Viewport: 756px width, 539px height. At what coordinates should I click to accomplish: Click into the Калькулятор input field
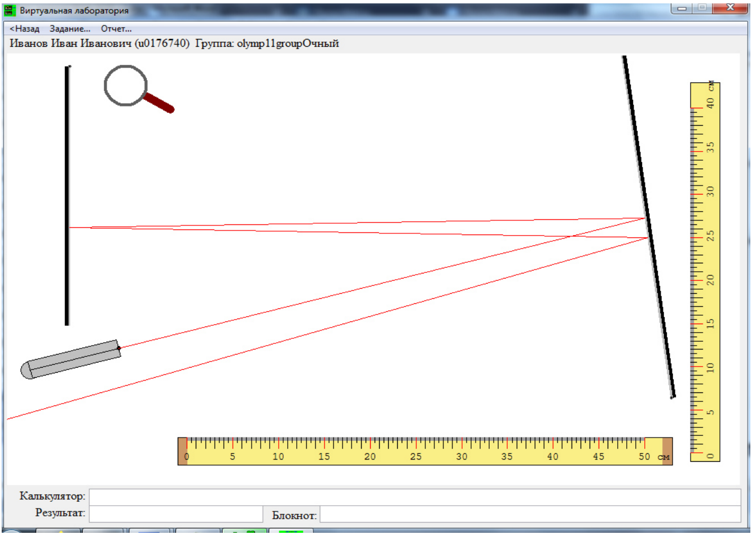click(x=415, y=497)
